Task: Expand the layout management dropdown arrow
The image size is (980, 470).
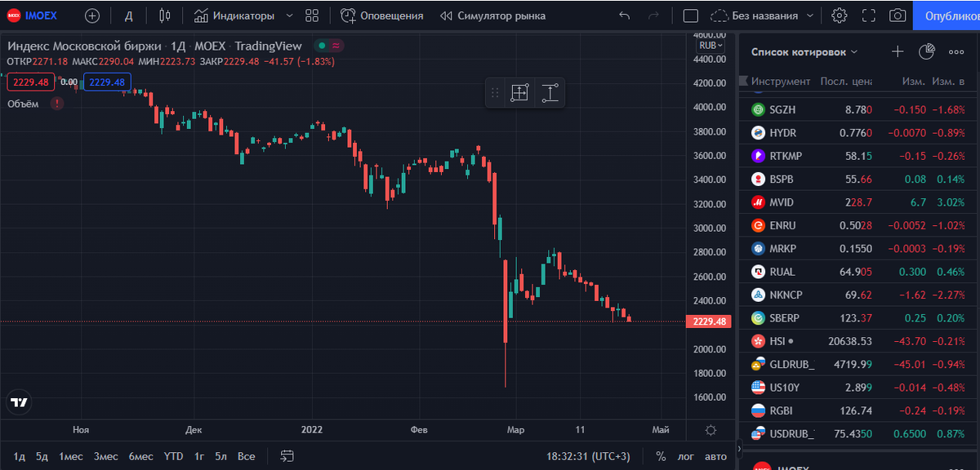Action: tap(810, 16)
